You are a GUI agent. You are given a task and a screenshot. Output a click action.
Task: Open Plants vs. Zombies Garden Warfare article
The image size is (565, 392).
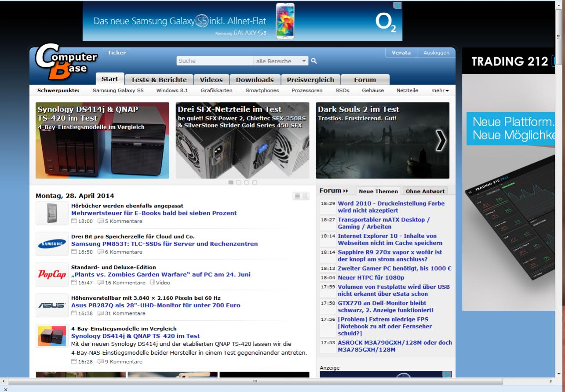click(x=161, y=275)
